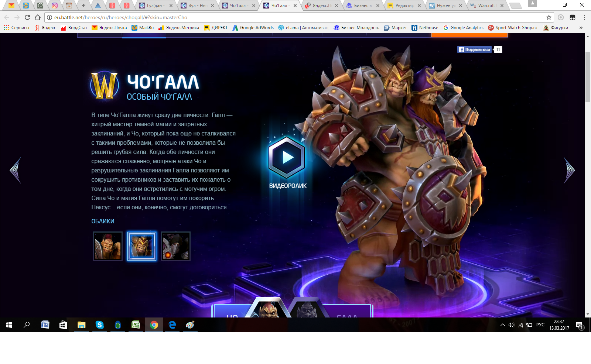Screen dimensions: 591x364
Task: Open the Google Analytics bookmark
Action: 463,28
